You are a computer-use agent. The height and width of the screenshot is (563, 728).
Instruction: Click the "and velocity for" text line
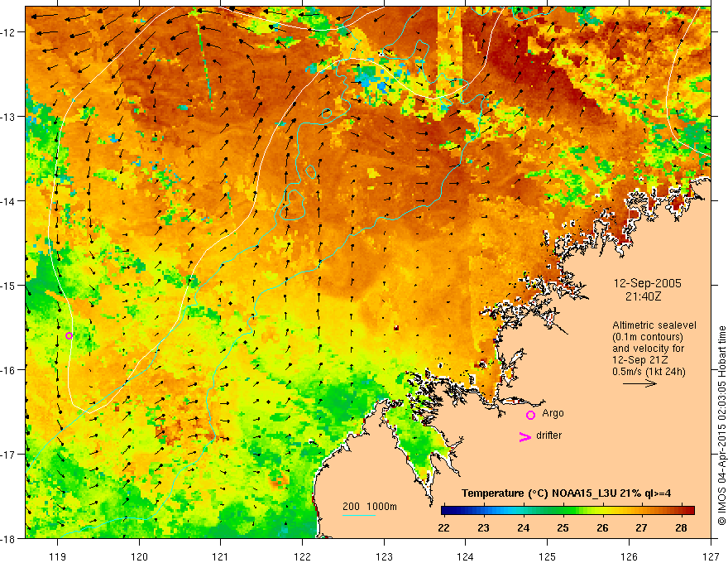click(648, 349)
